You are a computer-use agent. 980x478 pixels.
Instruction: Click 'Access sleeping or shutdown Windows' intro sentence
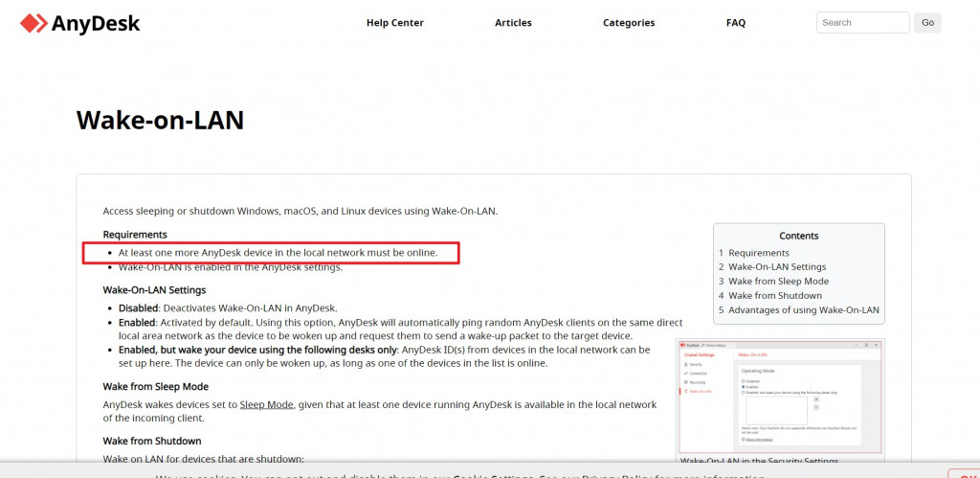(301, 211)
